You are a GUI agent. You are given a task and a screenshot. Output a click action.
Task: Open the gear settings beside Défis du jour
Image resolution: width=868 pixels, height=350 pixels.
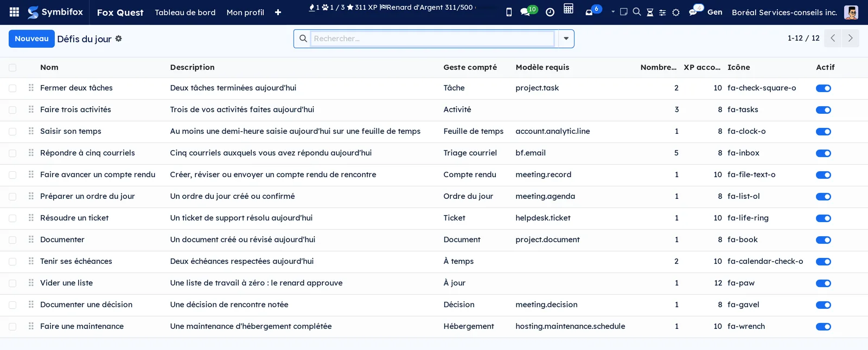click(119, 38)
